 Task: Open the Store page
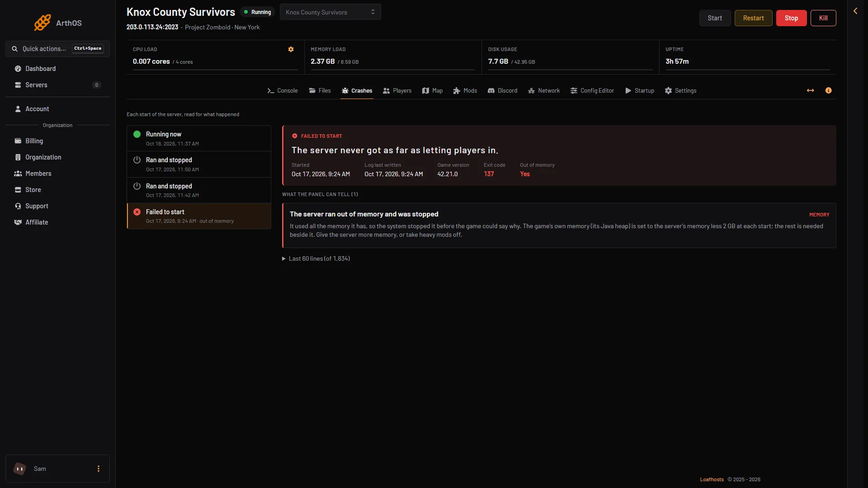coord(57,190)
